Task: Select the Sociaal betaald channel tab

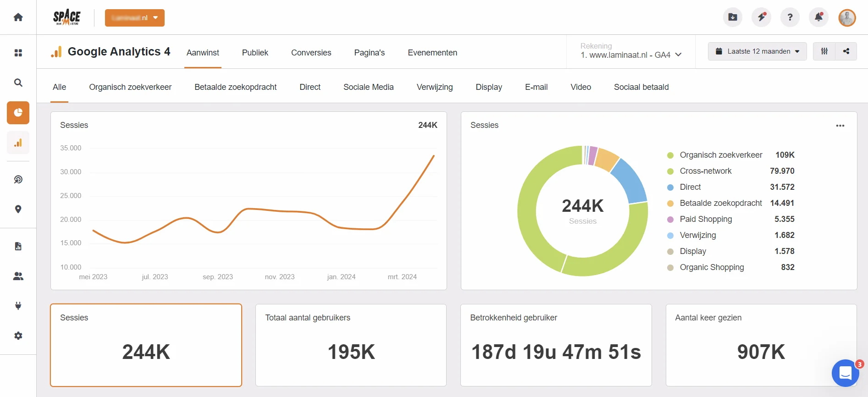Action: click(x=641, y=87)
